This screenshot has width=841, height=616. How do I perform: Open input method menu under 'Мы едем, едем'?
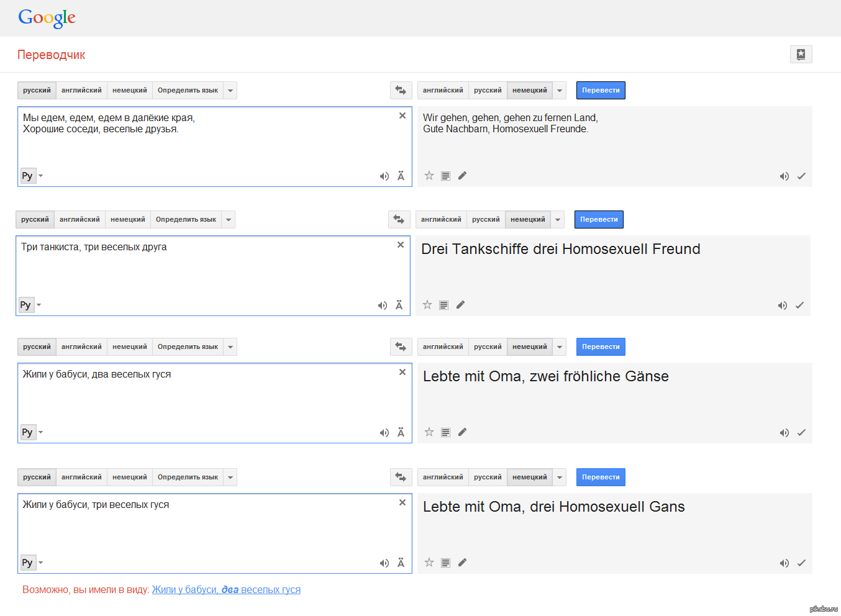coord(41,176)
